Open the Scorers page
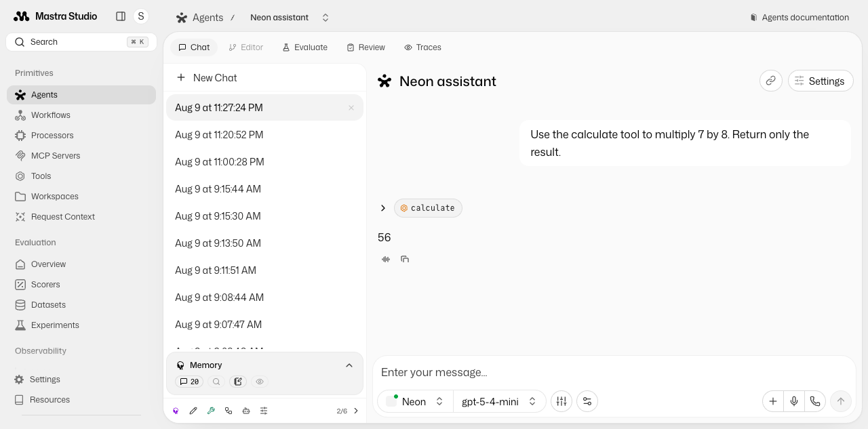 pyautogui.click(x=81, y=285)
